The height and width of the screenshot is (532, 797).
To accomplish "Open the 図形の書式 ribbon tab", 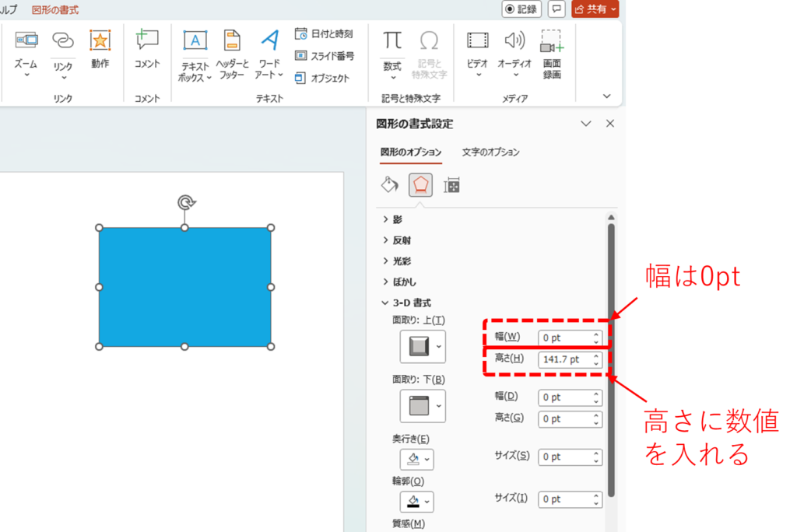I will (55, 10).
